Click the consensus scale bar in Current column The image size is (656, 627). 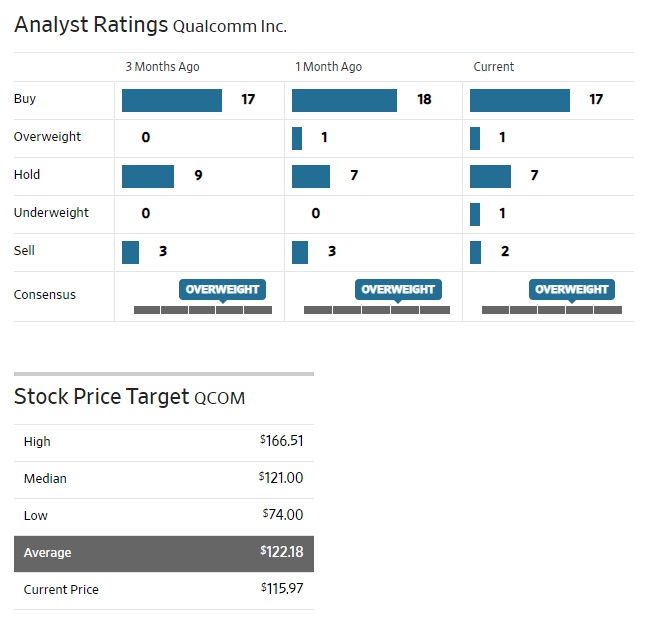tap(551, 310)
